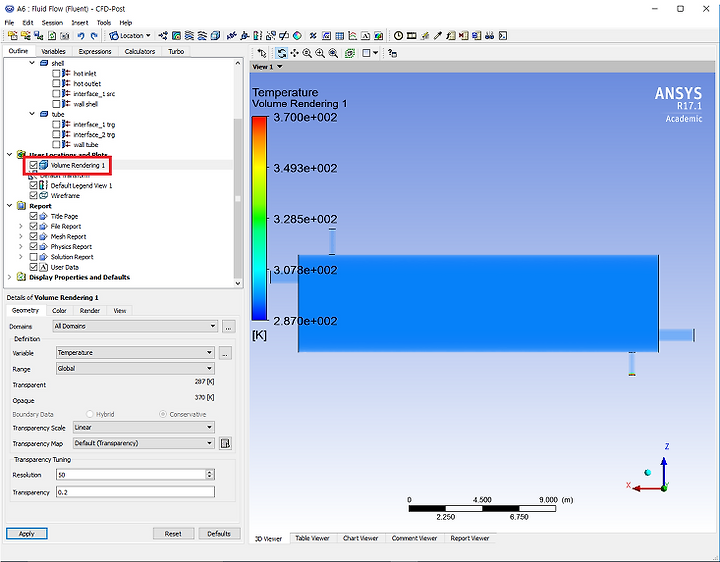
Task: Click the green toggle projection icon
Action: pyautogui.click(x=350, y=53)
